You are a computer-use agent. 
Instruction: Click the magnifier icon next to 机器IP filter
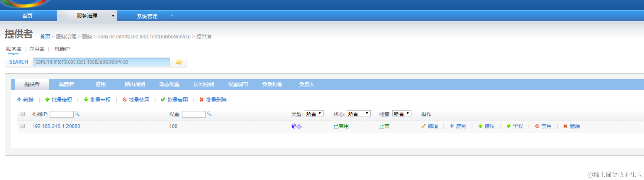pyautogui.click(x=77, y=114)
